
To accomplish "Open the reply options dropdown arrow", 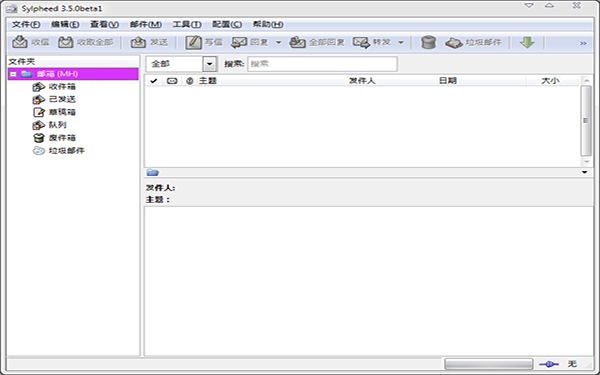I will 279,42.
